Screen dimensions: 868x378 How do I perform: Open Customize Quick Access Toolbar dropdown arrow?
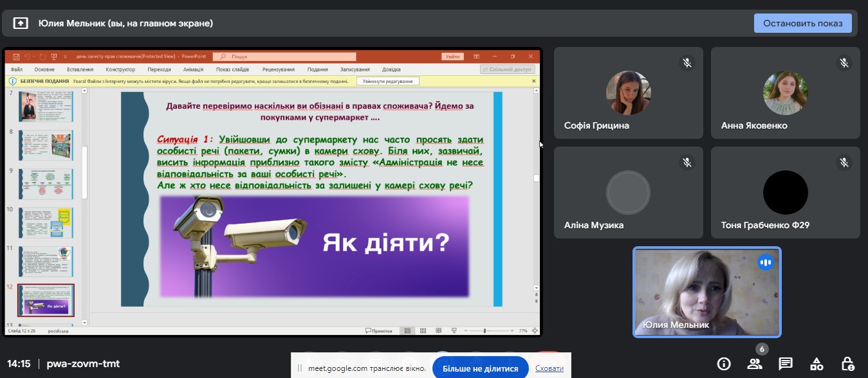(65, 57)
